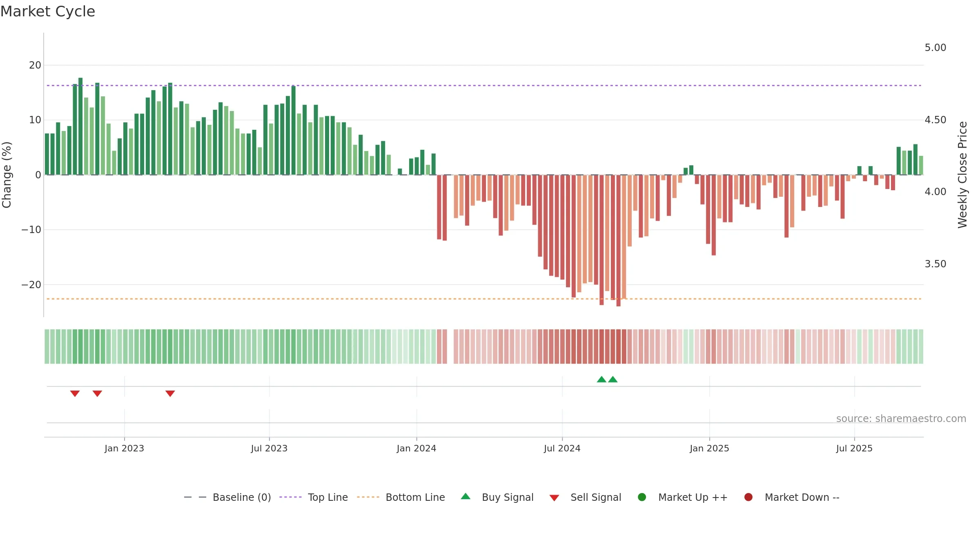Click the Jul 2024 axis label
Screen dimensions: 980x551
click(562, 448)
